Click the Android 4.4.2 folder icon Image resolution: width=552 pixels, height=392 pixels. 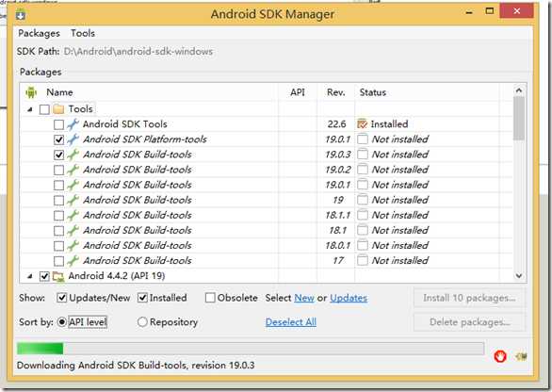click(58, 276)
